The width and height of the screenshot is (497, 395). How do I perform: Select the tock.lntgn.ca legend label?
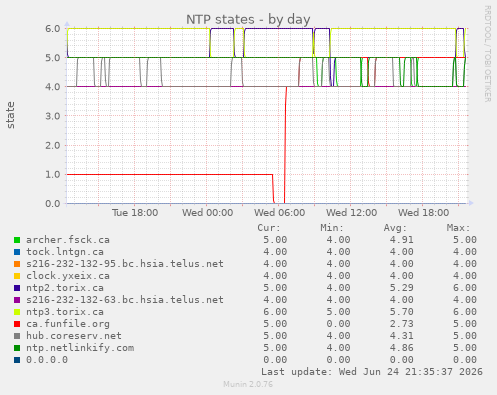[x=65, y=252]
